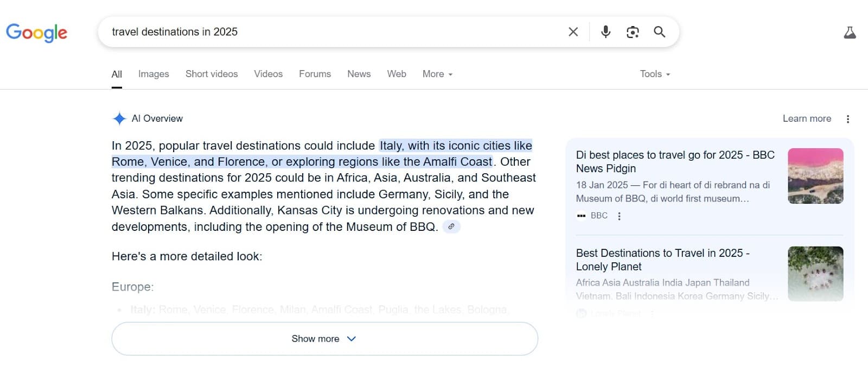This screenshot has width=868, height=365.
Task: Open BBC News Pidgin best places article
Action: (x=675, y=162)
